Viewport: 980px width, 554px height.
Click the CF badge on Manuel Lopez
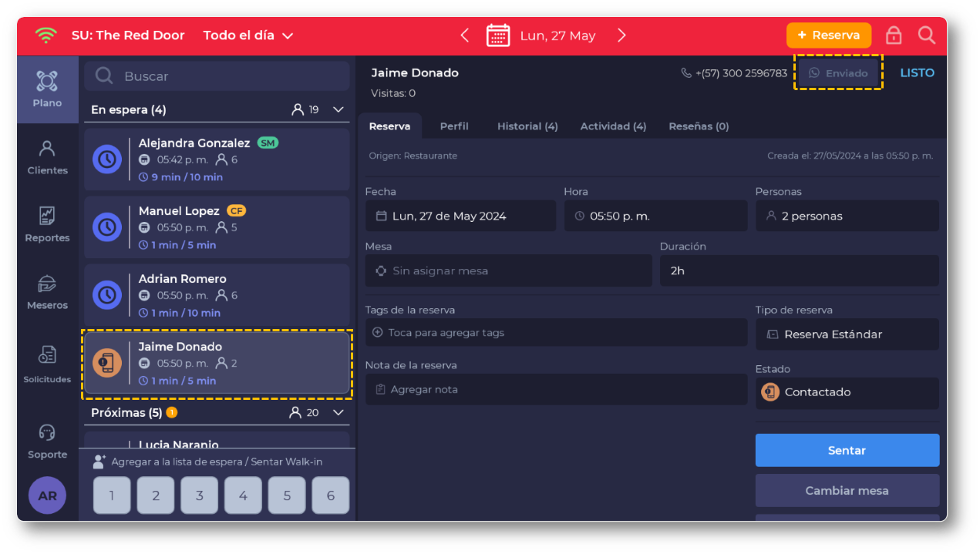pyautogui.click(x=236, y=211)
